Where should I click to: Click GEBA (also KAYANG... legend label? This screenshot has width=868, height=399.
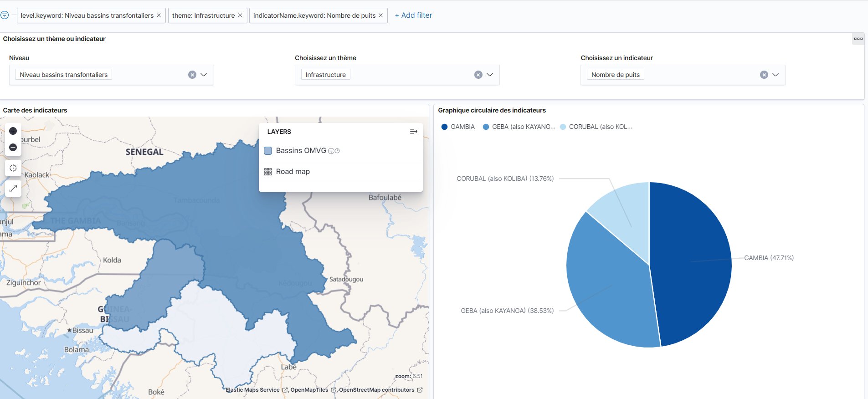coord(524,127)
